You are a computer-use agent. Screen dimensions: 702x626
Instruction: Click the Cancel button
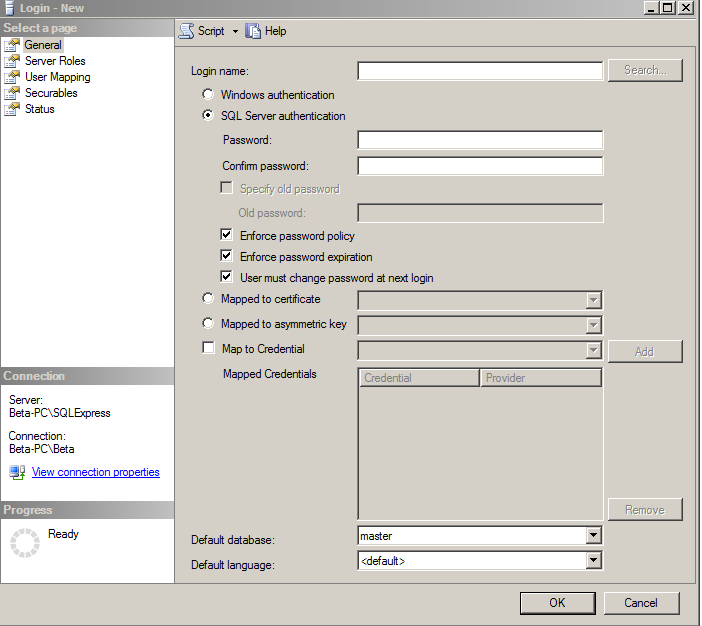click(x=641, y=603)
